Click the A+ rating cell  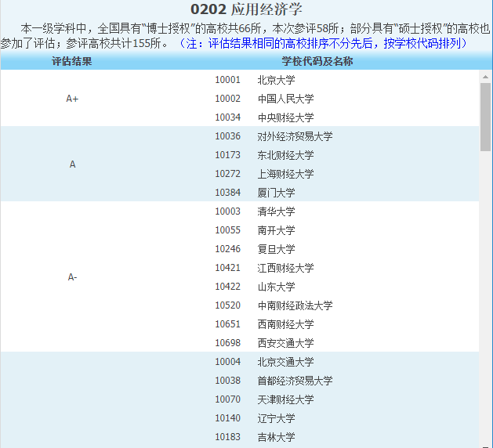(x=72, y=99)
